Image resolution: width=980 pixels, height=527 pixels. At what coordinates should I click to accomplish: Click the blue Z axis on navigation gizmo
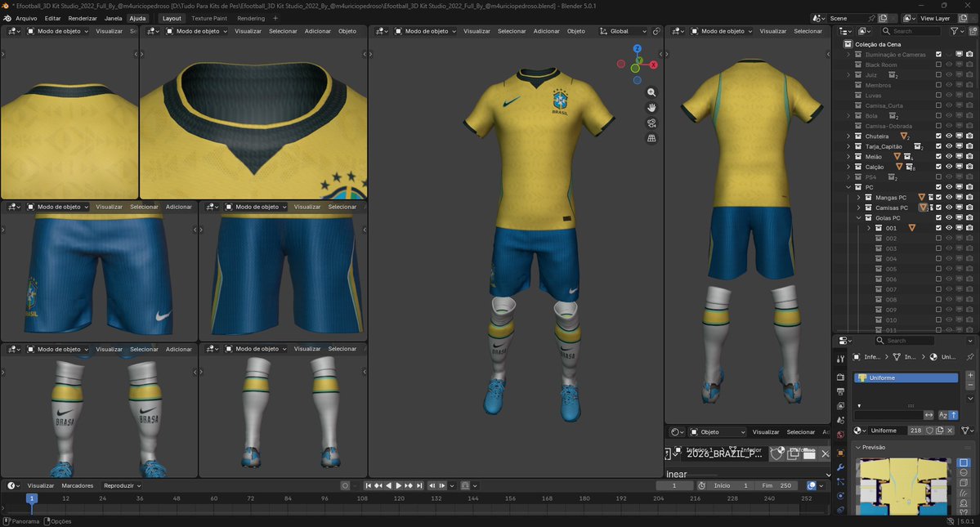pyautogui.click(x=637, y=49)
